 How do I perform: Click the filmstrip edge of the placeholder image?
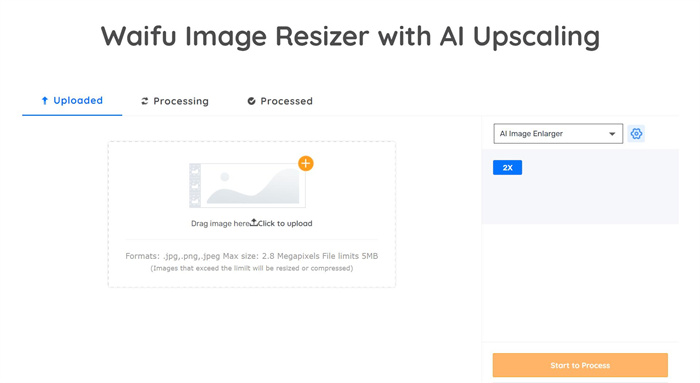195,185
